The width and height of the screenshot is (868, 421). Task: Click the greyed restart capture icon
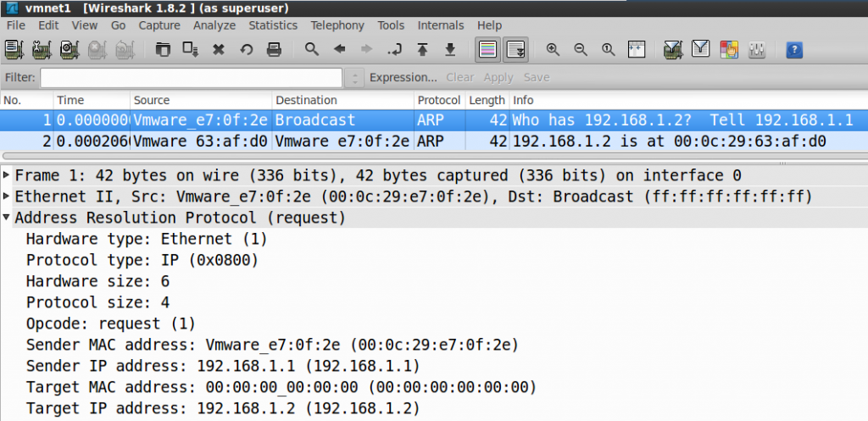tap(125, 50)
